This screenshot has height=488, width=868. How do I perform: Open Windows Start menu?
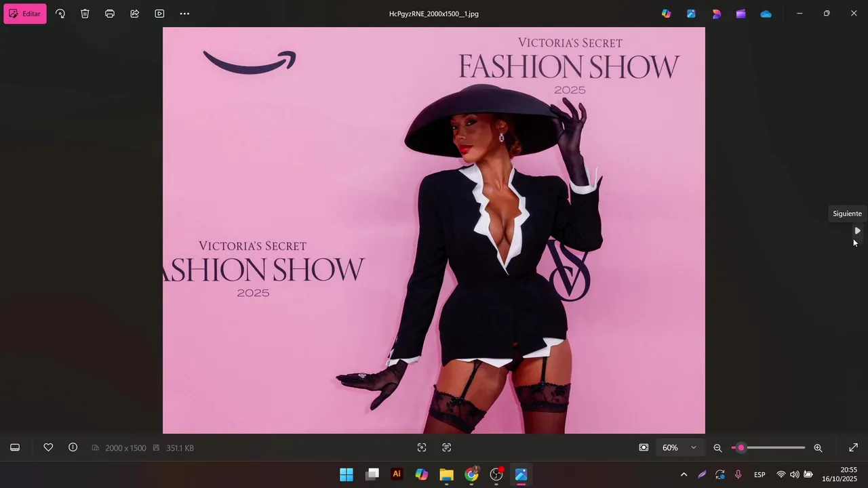point(347,474)
